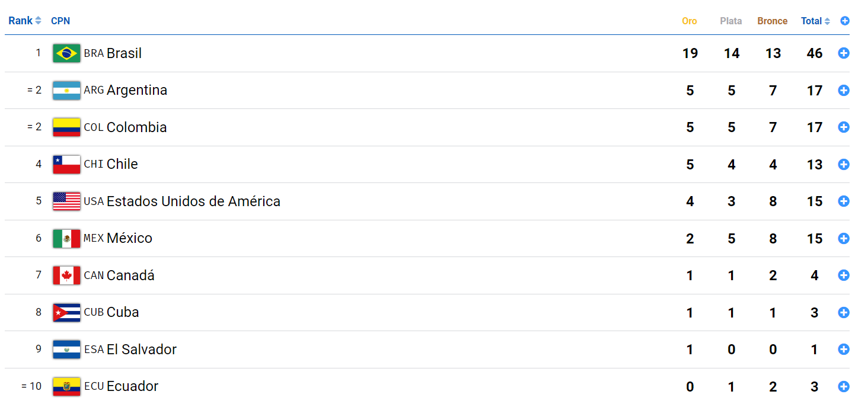Expand all rows using header plus icon
Image resolution: width=868 pixels, height=404 pixels.
pos(845,21)
